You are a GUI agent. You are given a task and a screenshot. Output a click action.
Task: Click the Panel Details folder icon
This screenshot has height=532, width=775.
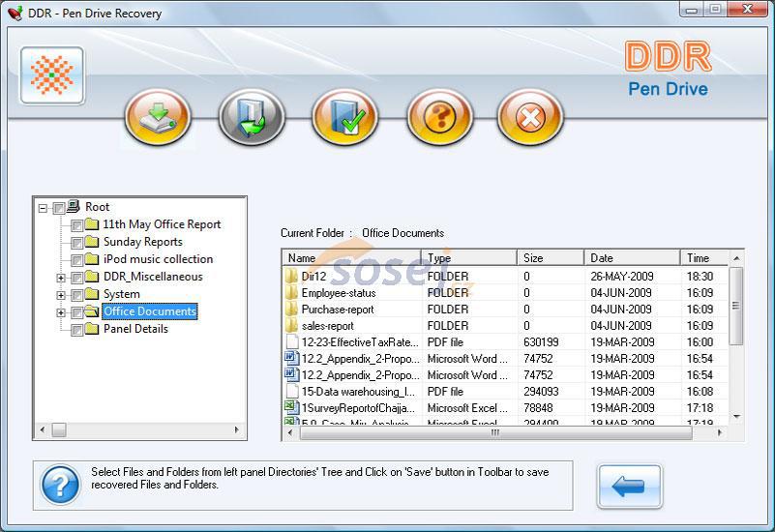click(x=92, y=329)
